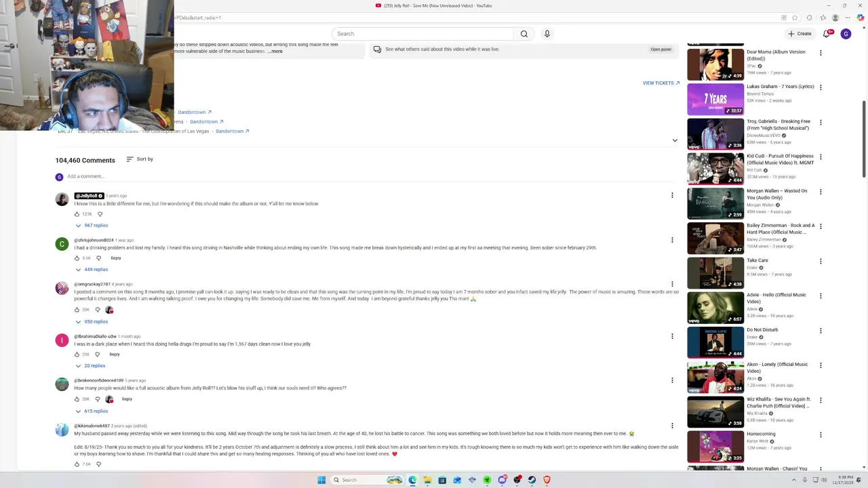Open more options for Dear Mama video
This screenshot has height=488, width=868.
coord(821,53)
